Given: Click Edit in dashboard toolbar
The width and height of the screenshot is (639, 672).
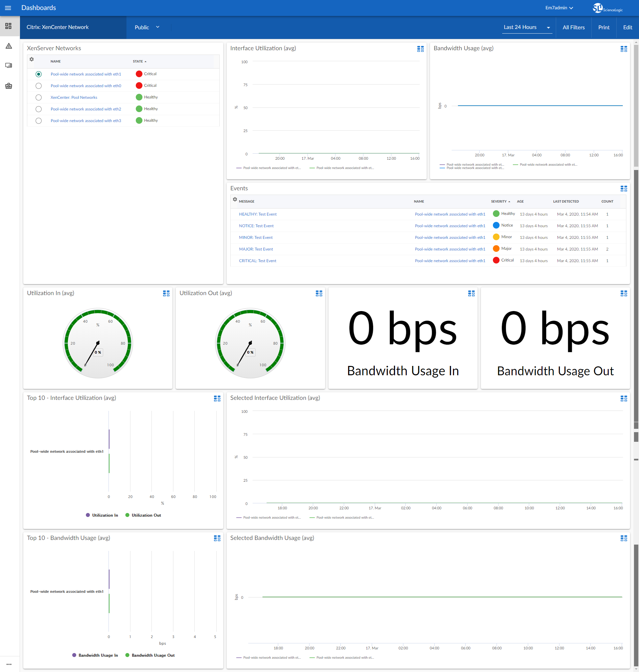Looking at the screenshot, I should (x=627, y=27).
